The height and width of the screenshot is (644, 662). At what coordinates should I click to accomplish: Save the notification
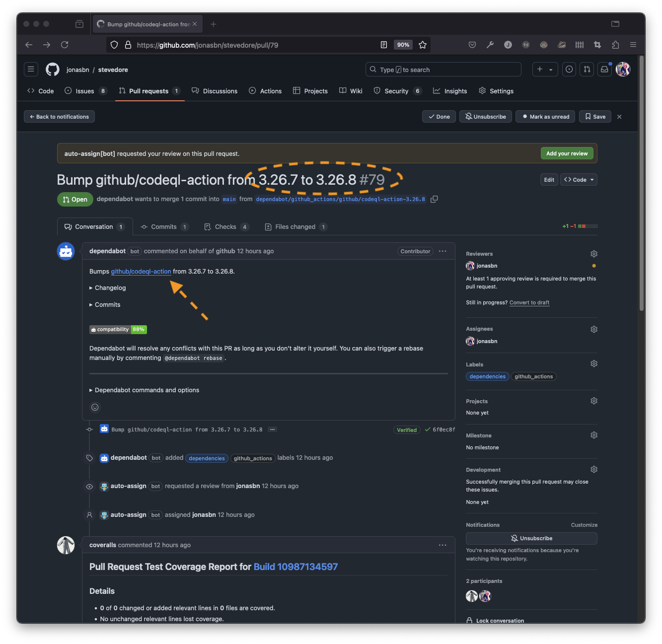(595, 117)
